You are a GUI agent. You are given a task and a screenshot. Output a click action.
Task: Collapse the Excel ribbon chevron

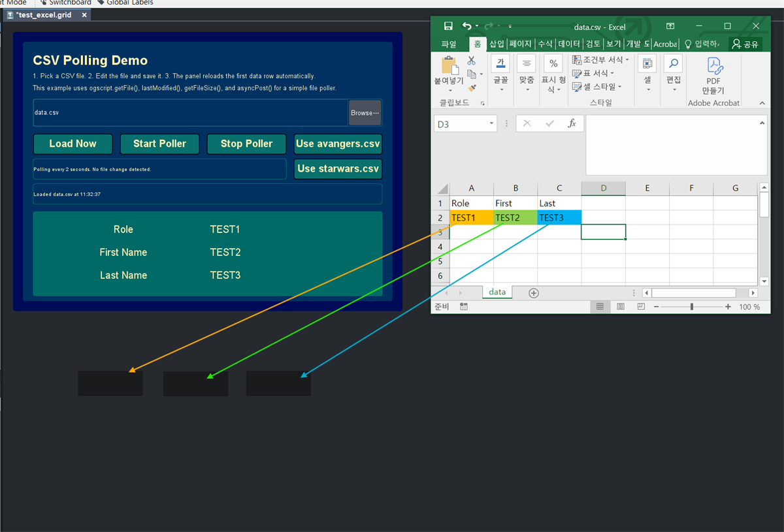click(762, 103)
